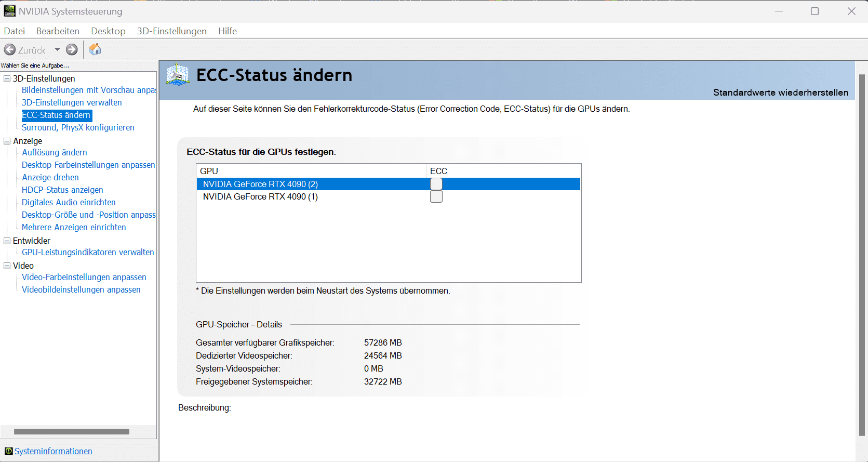Open Digitales Audio einrichten
The width and height of the screenshot is (868, 462).
[69, 202]
